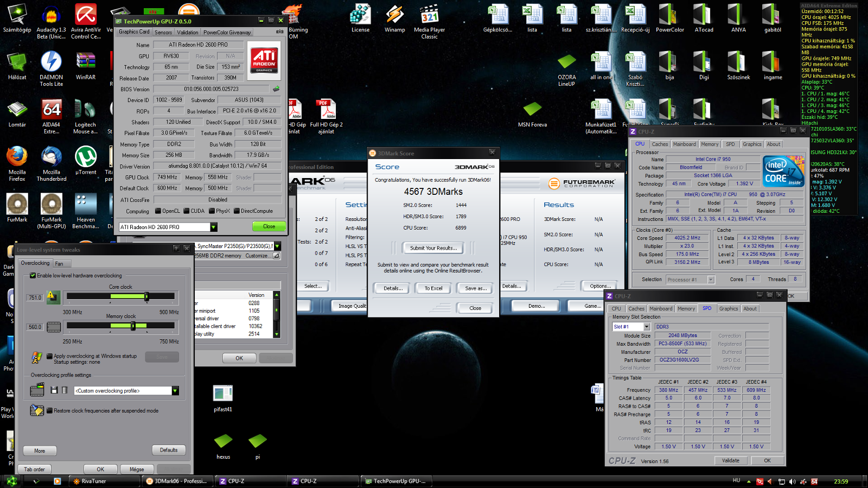Click Save as... in 3DMark Score dialog
Image resolution: width=868 pixels, height=488 pixels.
point(476,288)
